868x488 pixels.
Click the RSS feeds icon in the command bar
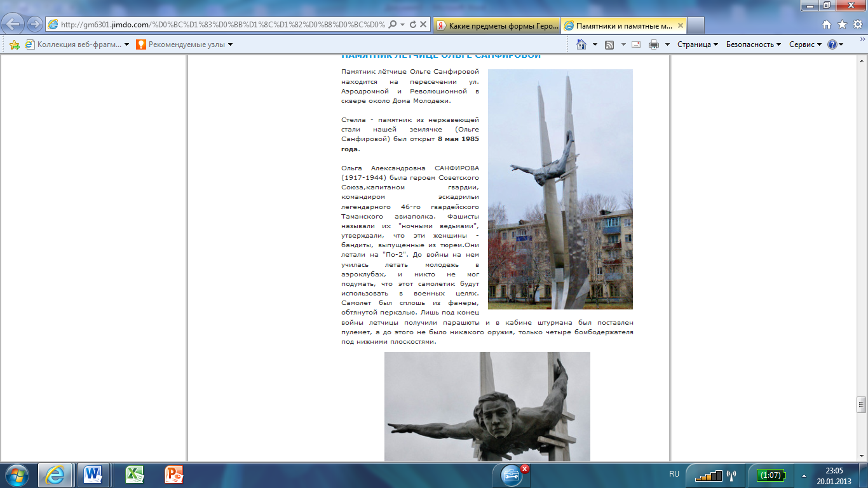pos(609,44)
